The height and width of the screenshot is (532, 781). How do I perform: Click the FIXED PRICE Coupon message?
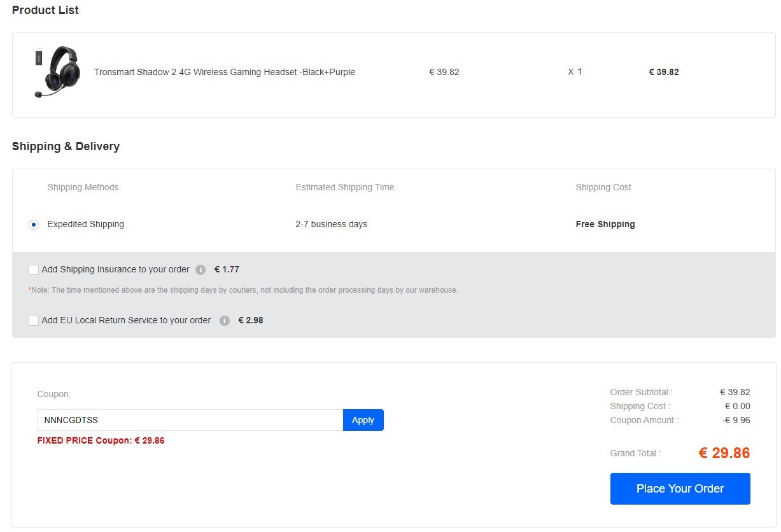point(101,440)
